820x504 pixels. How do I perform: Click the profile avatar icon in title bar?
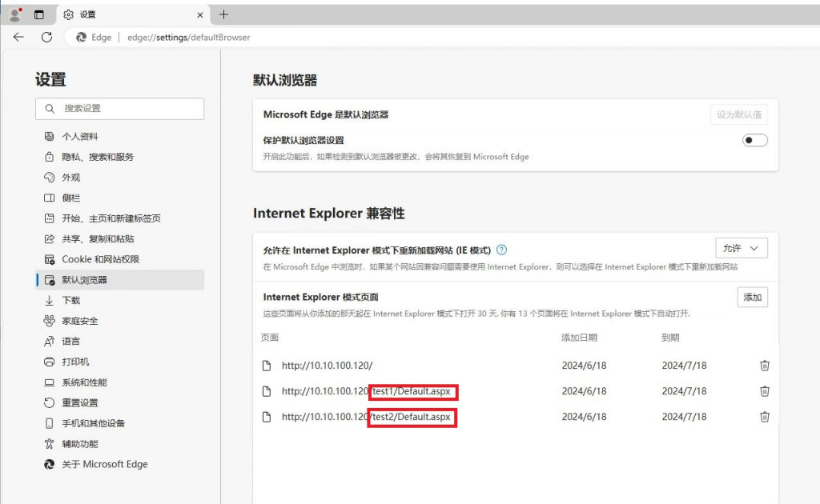pos(16,14)
